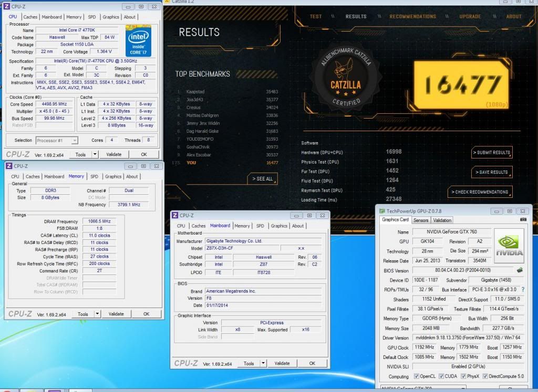Click SEE ALL under Top Benchmarks
The width and height of the screenshot is (538, 392).
tap(263, 179)
